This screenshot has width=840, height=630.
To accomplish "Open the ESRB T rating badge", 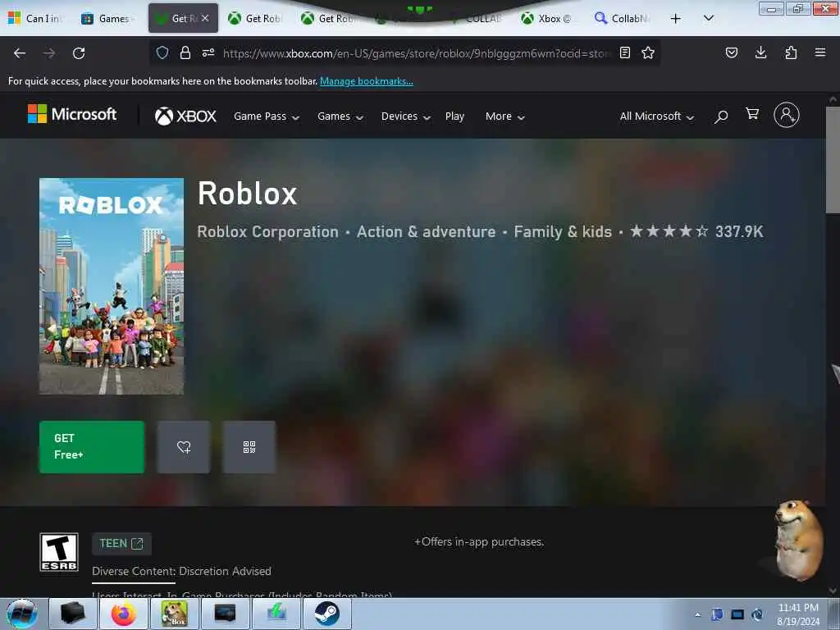I will coord(59,552).
